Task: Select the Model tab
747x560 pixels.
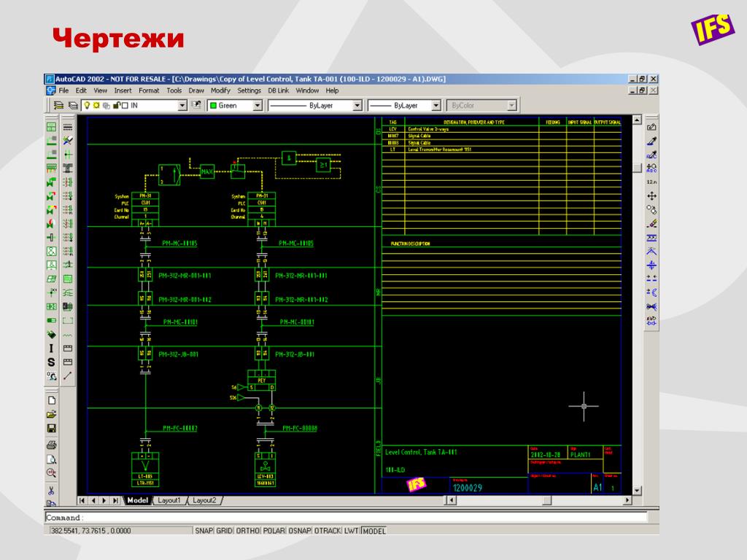Action: 137,500
